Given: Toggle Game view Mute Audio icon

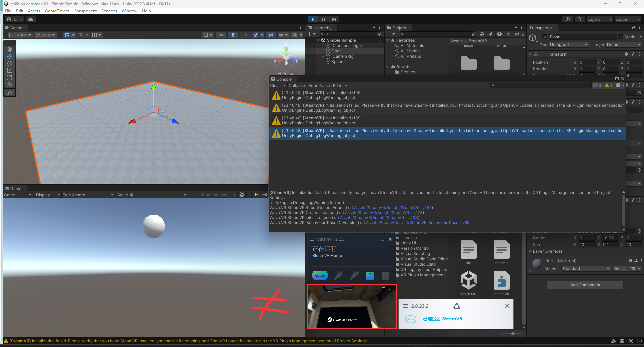Looking at the screenshot, I should [255, 195].
